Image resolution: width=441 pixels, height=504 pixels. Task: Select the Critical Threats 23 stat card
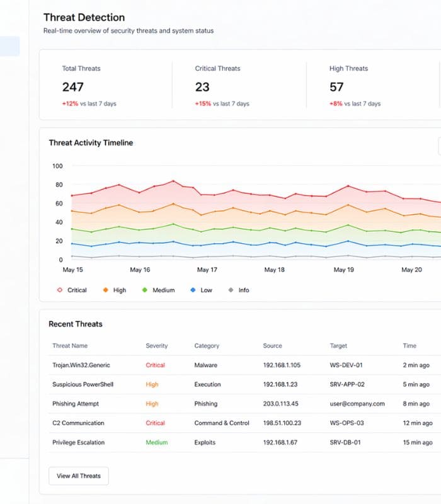point(238,85)
